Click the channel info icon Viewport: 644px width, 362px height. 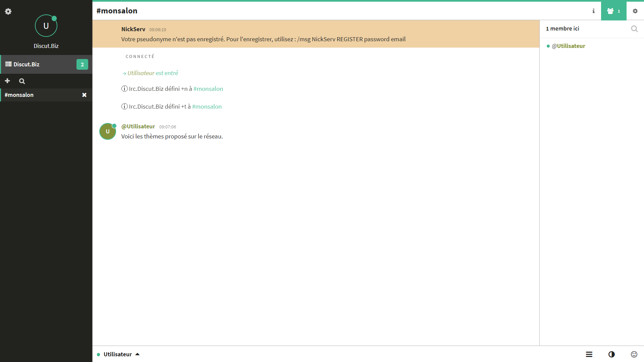tap(593, 11)
